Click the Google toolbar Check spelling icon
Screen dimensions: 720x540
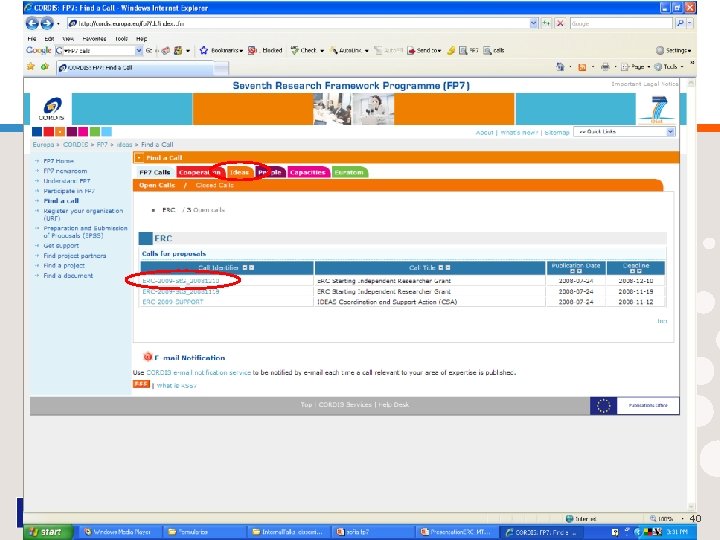click(x=294, y=51)
